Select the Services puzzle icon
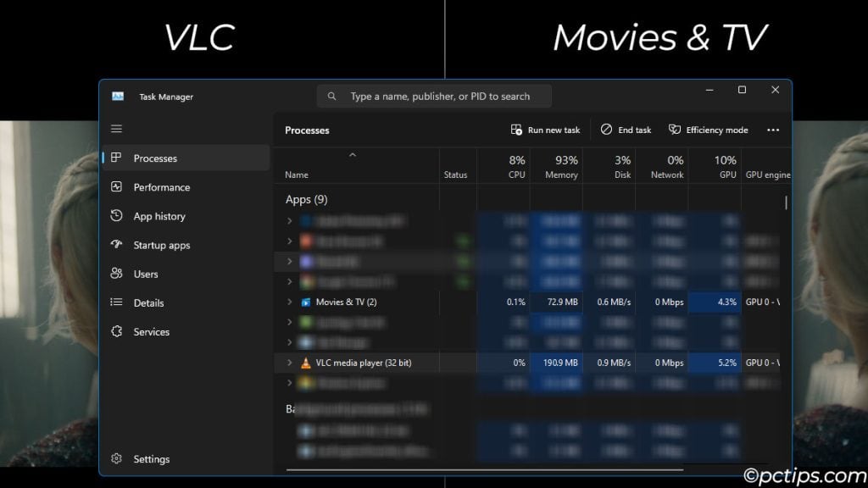868x488 pixels. click(x=116, y=331)
